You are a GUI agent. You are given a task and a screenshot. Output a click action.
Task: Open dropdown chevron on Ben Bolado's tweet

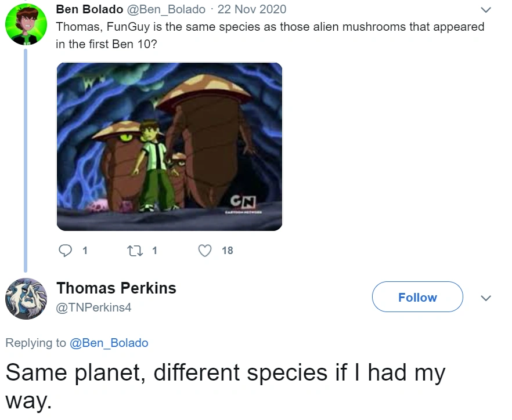(486, 10)
